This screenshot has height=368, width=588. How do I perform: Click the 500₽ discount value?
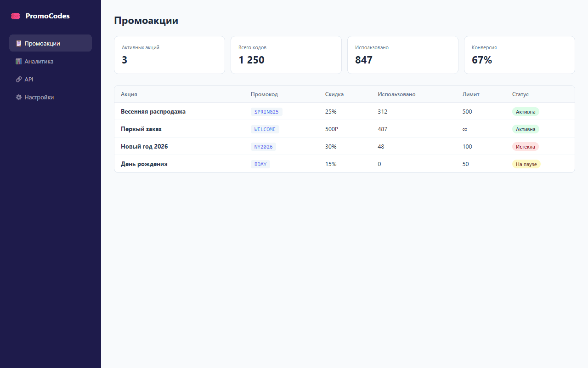click(332, 129)
